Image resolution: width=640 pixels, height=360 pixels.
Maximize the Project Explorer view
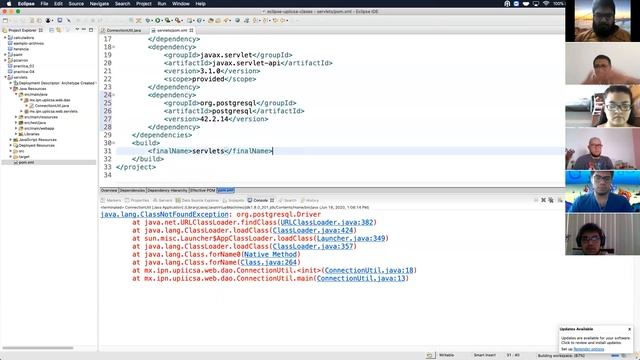click(x=91, y=30)
